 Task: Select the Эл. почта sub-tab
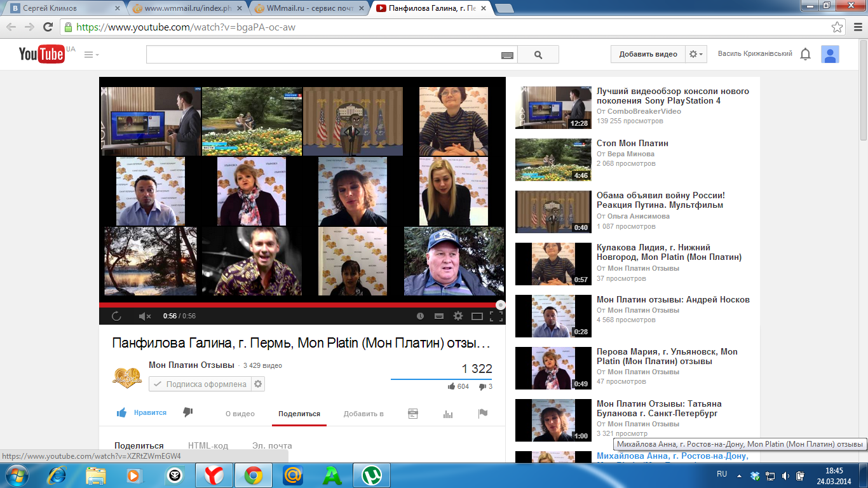[x=272, y=445]
